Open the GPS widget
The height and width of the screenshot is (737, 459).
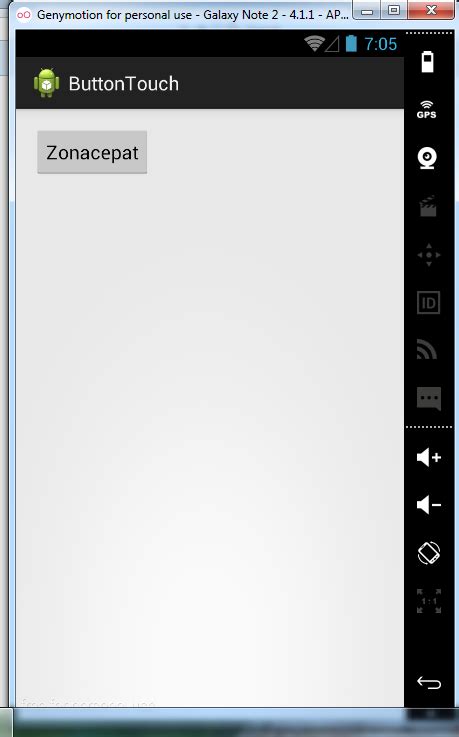coord(427,110)
